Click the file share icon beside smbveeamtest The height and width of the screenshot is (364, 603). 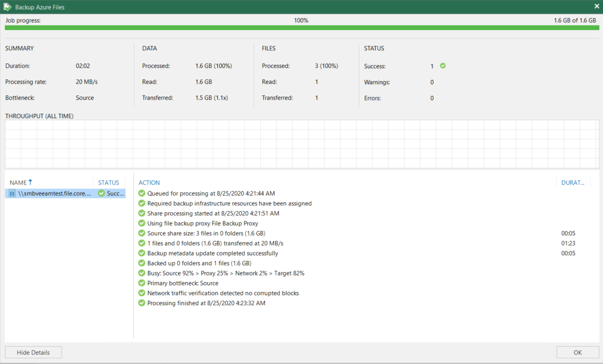click(x=12, y=193)
